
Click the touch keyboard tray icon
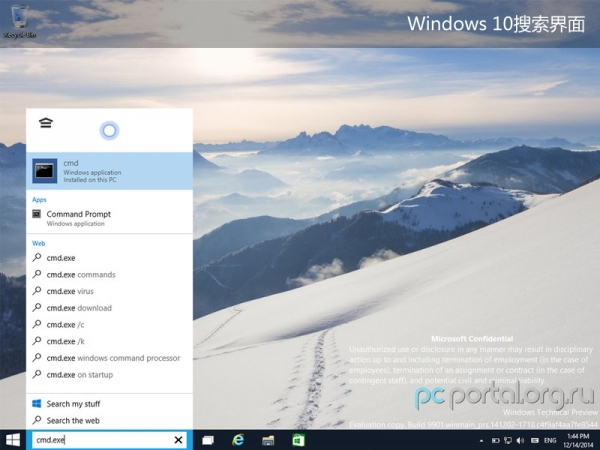[x=535, y=441]
